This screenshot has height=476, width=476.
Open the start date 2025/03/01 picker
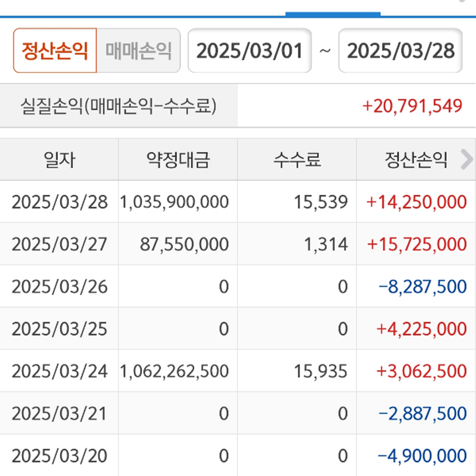click(x=250, y=51)
